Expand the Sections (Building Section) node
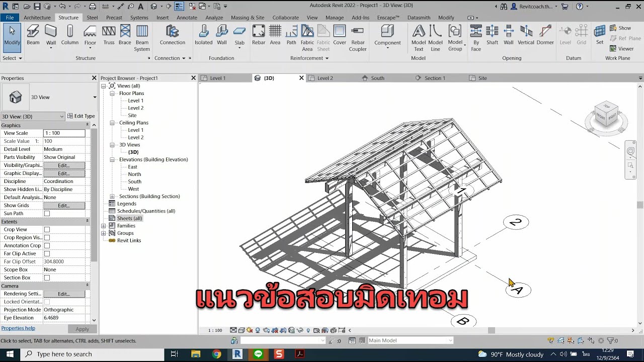Image resolution: width=644 pixels, height=362 pixels. tap(112, 197)
